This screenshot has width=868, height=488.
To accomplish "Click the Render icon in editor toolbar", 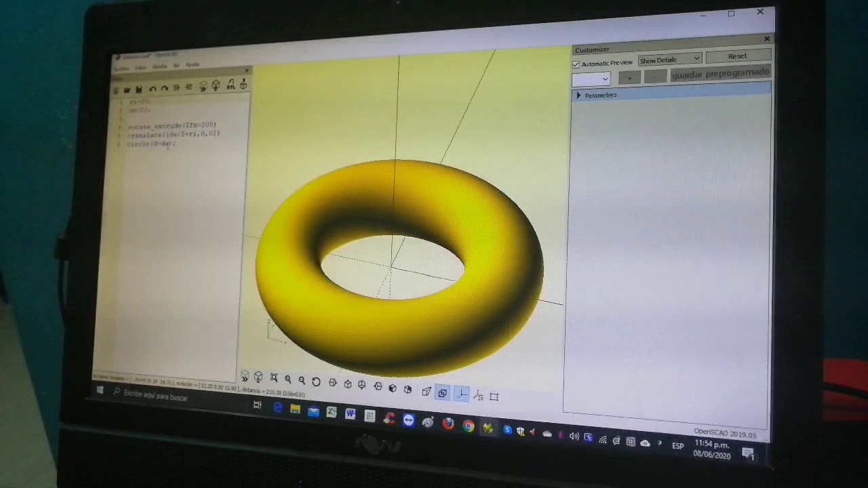I will pos(216,85).
